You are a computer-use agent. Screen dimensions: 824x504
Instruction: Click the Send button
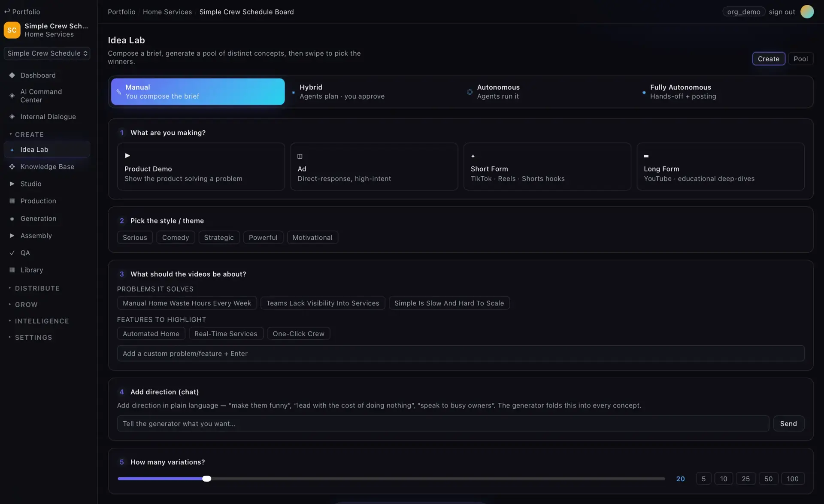[x=788, y=423]
